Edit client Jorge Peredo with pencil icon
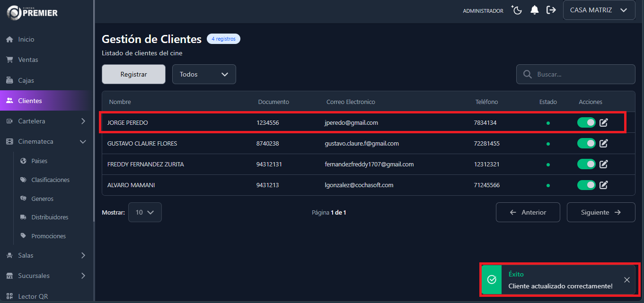The image size is (644, 303). [604, 123]
